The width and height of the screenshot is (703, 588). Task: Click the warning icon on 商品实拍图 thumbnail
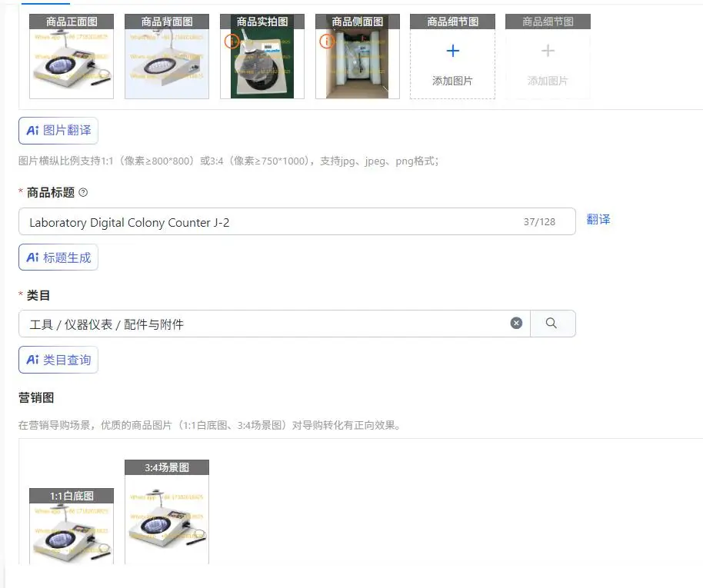pyautogui.click(x=232, y=42)
